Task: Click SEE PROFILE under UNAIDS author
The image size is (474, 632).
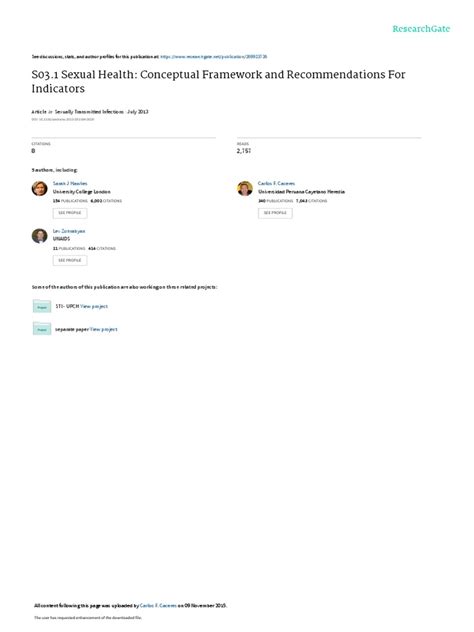Action: (x=70, y=260)
